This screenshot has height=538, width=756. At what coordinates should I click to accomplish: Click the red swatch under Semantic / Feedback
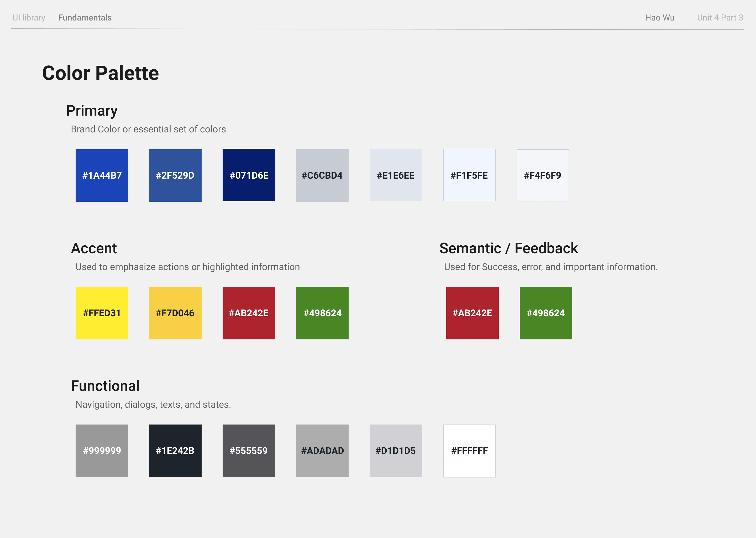point(472,313)
